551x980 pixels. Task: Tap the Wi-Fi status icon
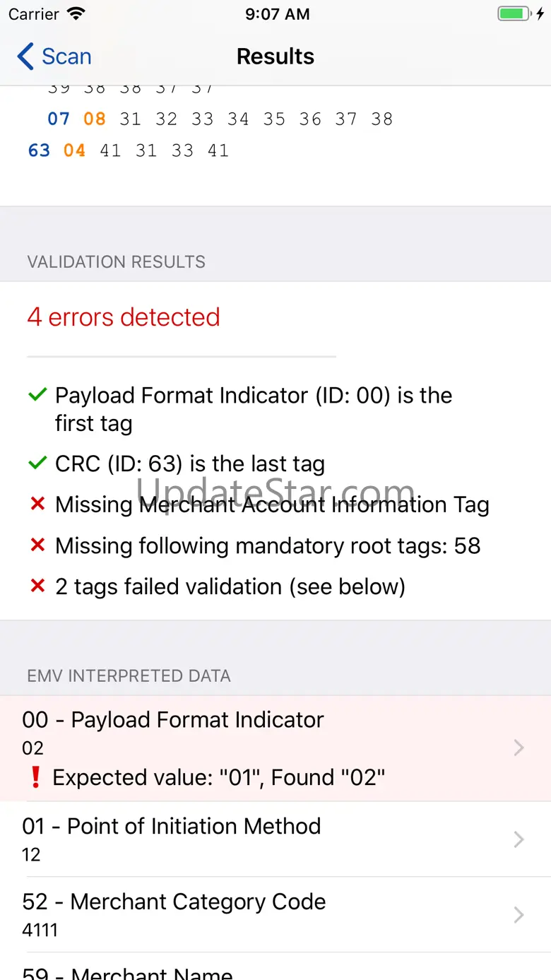point(76,14)
